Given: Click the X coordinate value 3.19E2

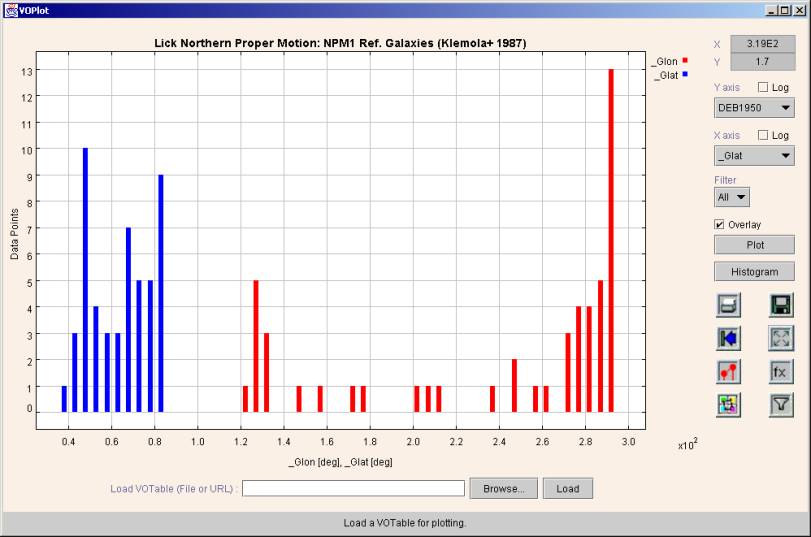Looking at the screenshot, I should tap(762, 44).
